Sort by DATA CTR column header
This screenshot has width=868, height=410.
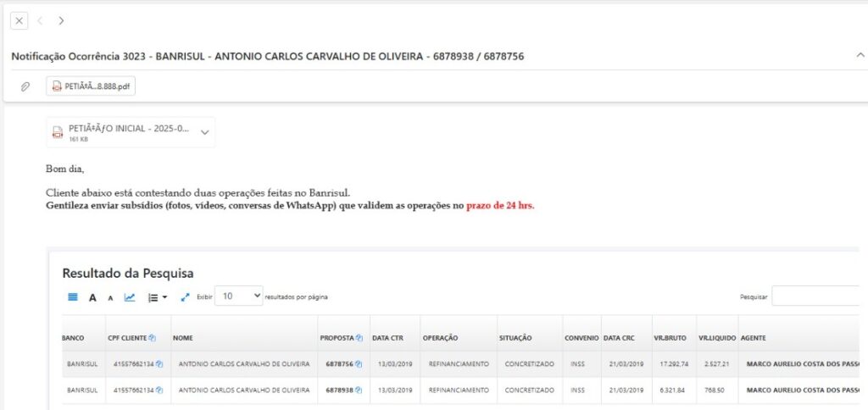tap(387, 338)
